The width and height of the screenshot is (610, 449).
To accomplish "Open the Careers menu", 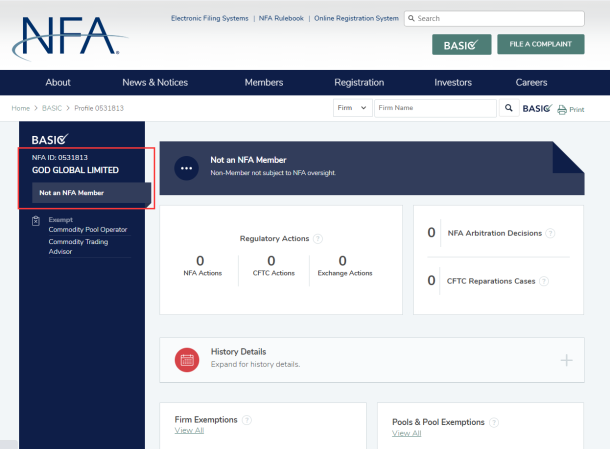I will point(531,82).
